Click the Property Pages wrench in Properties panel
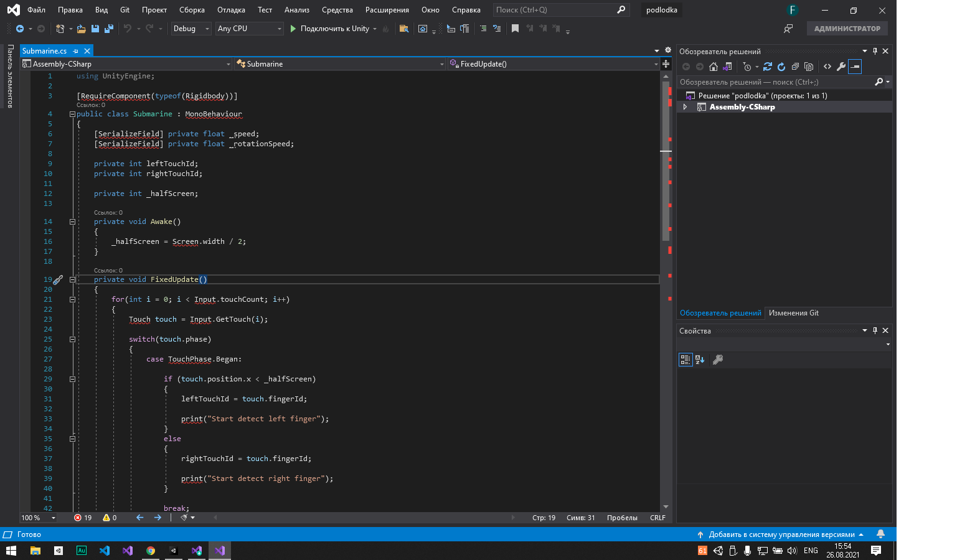The image size is (980, 560). point(718,360)
